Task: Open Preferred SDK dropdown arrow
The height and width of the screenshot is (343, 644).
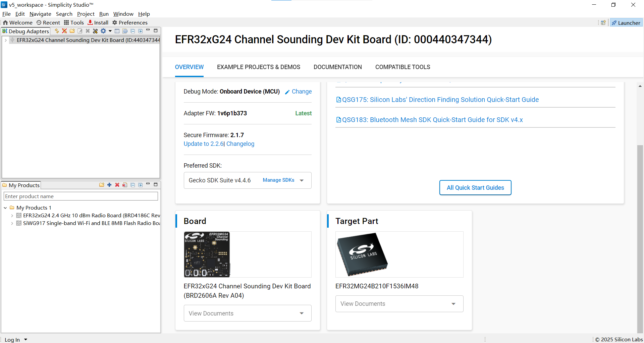Action: pyautogui.click(x=302, y=180)
